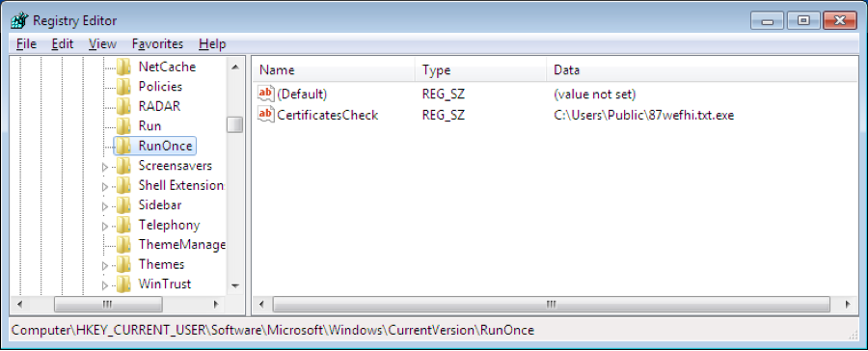Viewport: 868px width, 351px height.
Task: Click the 87wefhi.txt.exe data path
Action: [644, 115]
